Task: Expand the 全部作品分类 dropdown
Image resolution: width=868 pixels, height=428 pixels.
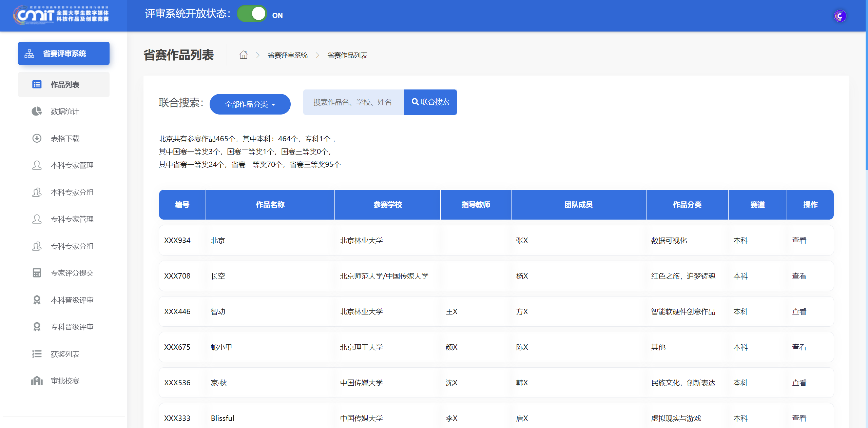Action: click(250, 104)
